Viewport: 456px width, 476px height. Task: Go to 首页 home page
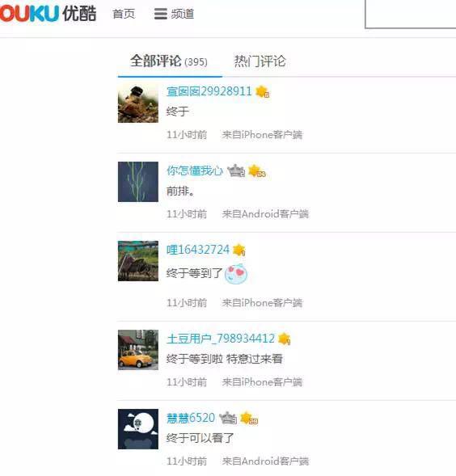pyautogui.click(x=124, y=14)
